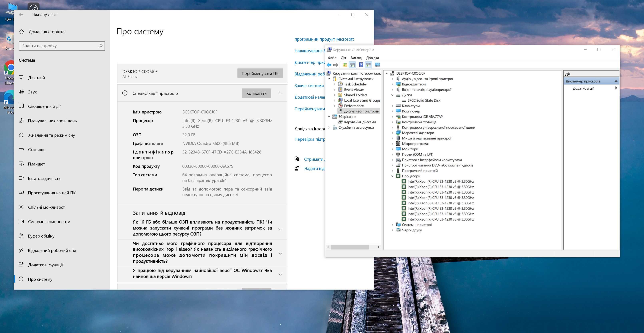Click the Копіювати button for device specs

[x=256, y=93]
